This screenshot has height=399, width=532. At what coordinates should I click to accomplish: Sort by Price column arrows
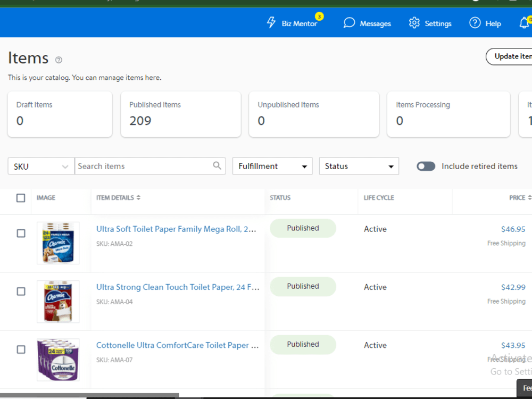point(530,197)
